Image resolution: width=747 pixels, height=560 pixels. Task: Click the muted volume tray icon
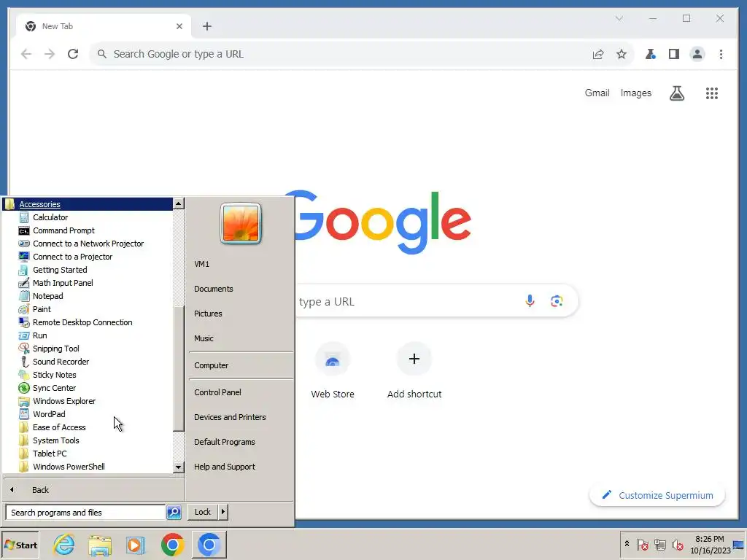[x=678, y=545]
